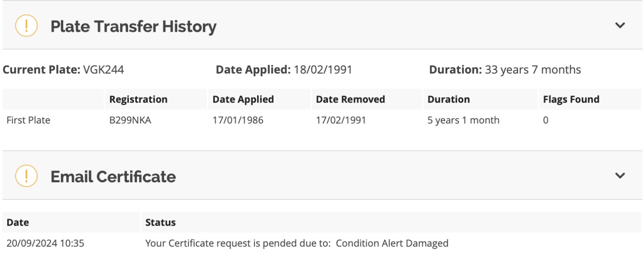Click the Duration column header
The image size is (644, 255).
pyautogui.click(x=448, y=99)
